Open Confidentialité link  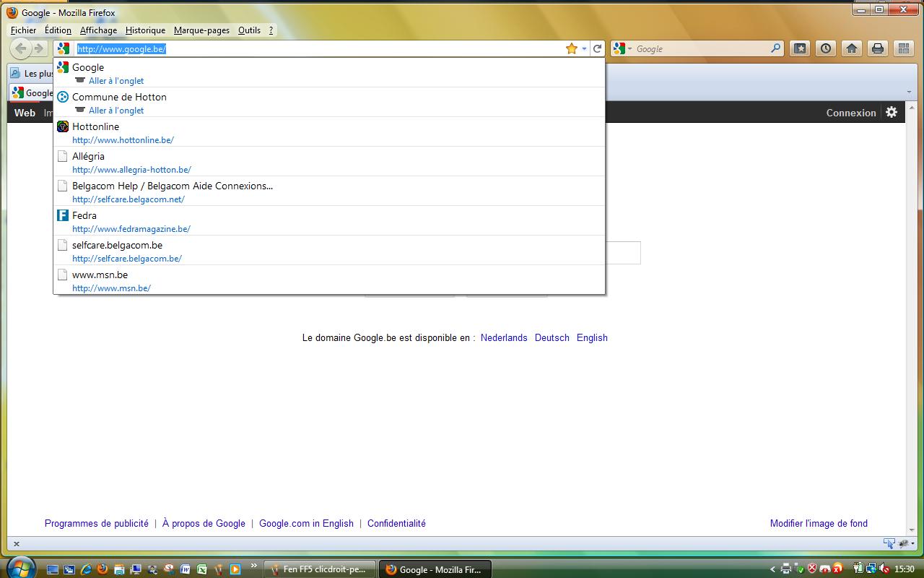396,523
